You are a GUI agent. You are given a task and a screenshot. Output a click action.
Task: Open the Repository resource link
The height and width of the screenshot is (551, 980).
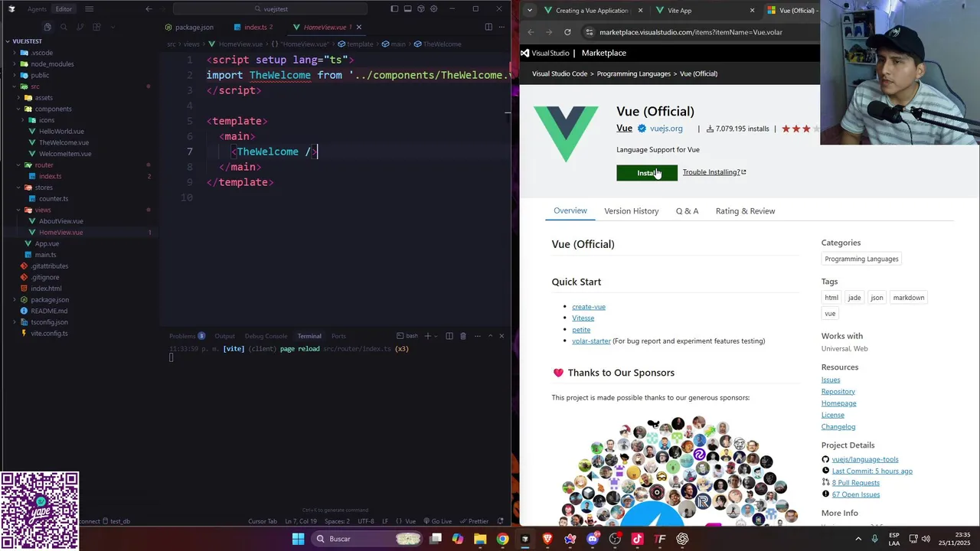(x=838, y=392)
